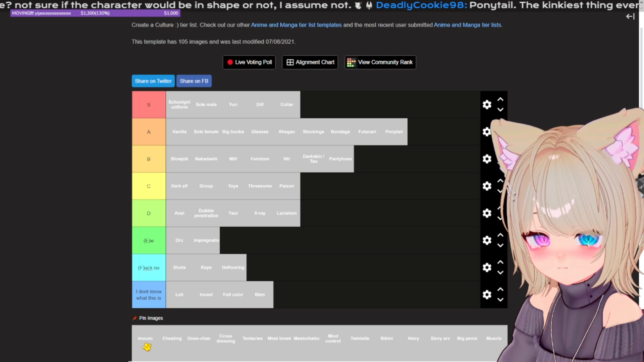Screen dimensions: 644x362
Task: Select the Collar tile in S tier
Action: [x=287, y=105]
